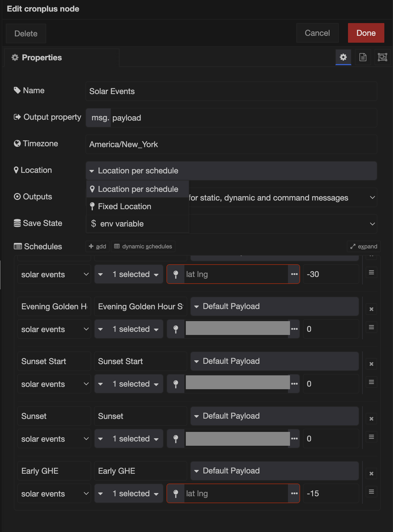The width and height of the screenshot is (393, 532).
Task: Pick Location per schedule in the dropdown list
Action: coord(138,189)
